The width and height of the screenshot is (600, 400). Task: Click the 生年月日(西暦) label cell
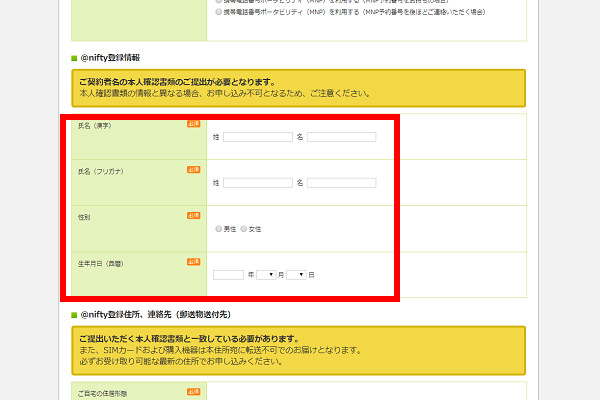click(139, 274)
